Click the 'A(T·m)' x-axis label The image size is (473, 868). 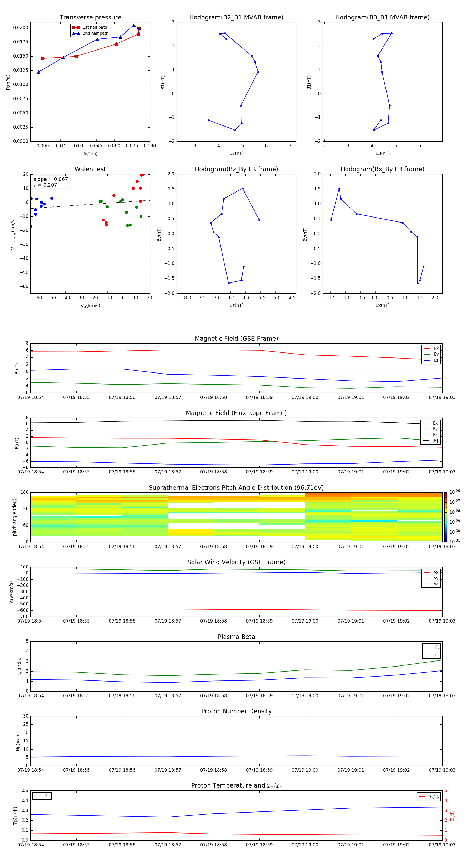[x=90, y=154]
